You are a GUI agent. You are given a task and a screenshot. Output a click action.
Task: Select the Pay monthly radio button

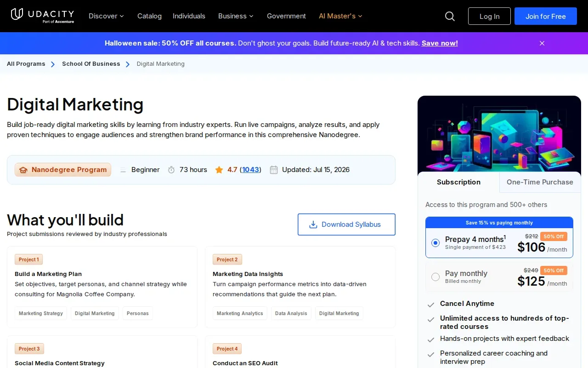(435, 277)
